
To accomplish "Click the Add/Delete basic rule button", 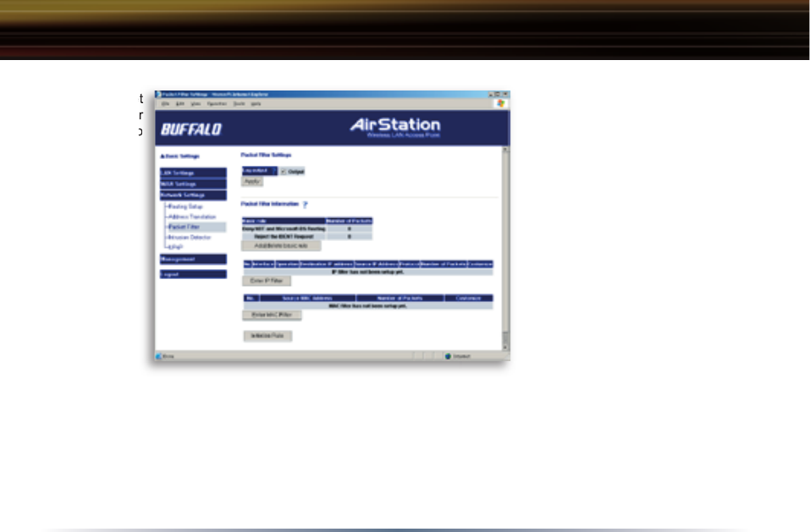I will (x=281, y=246).
